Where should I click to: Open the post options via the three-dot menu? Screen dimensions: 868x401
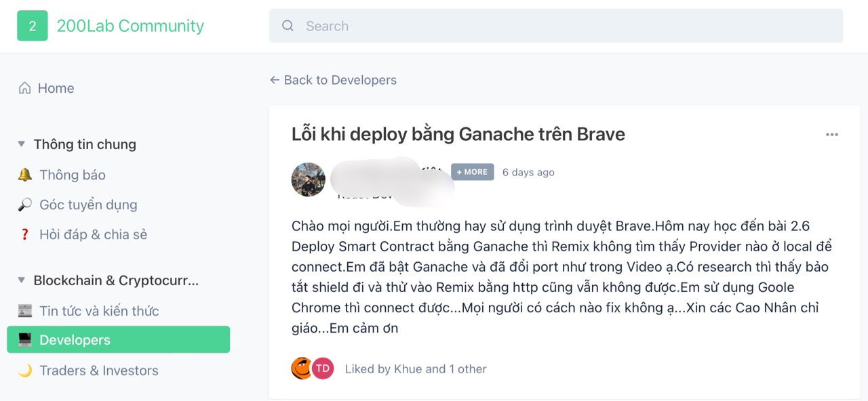pyautogui.click(x=833, y=134)
